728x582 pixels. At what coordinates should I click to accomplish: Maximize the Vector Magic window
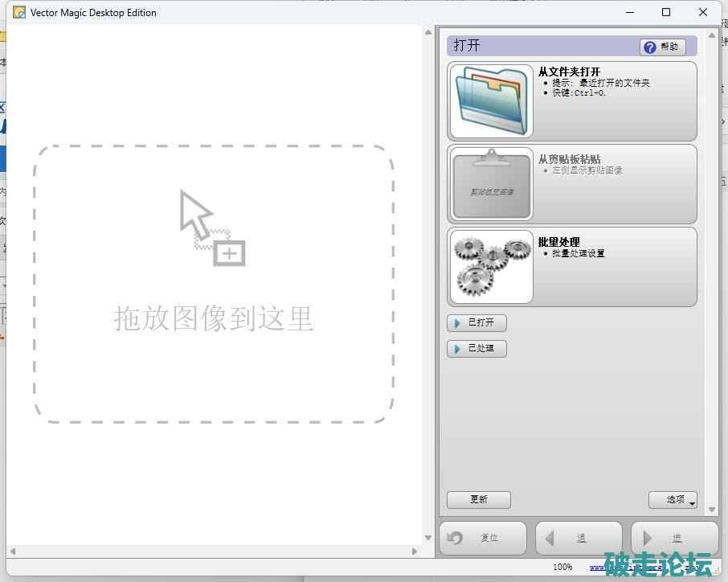pyautogui.click(x=666, y=12)
